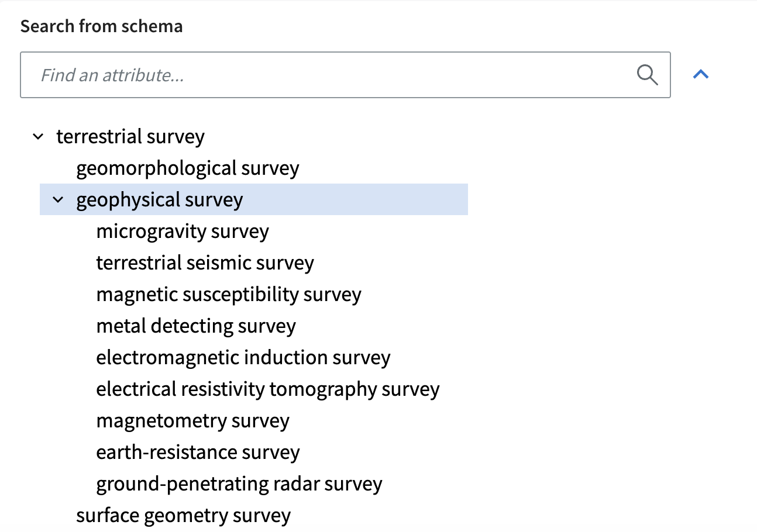Collapse the terrestrial survey tree node
The width and height of the screenshot is (757, 532).
(x=38, y=137)
